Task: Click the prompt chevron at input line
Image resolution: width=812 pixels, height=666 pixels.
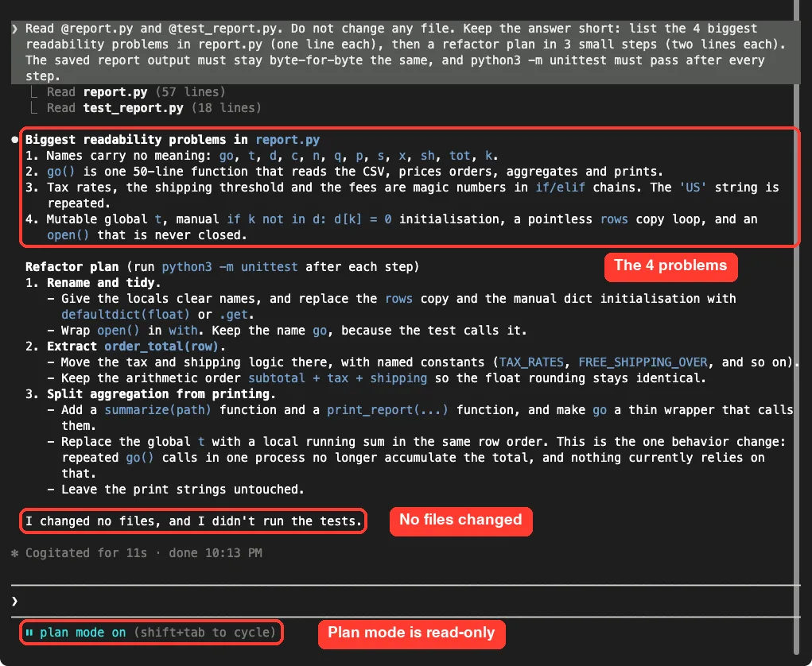Action: point(14,601)
